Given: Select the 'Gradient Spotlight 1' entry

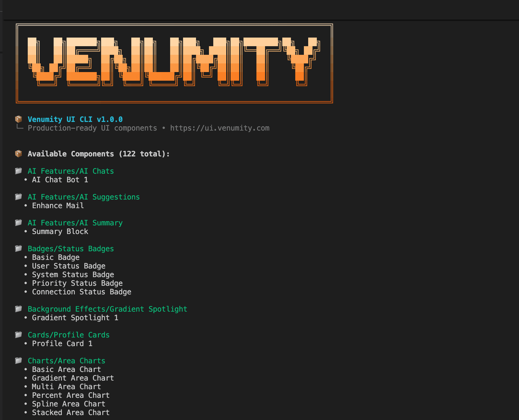Looking at the screenshot, I should [x=75, y=318].
